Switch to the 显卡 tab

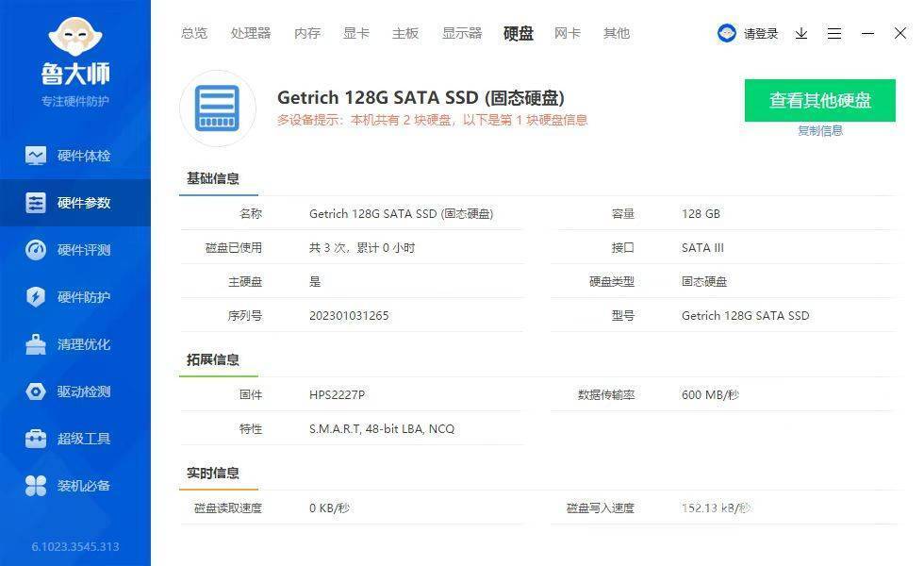[x=356, y=33]
